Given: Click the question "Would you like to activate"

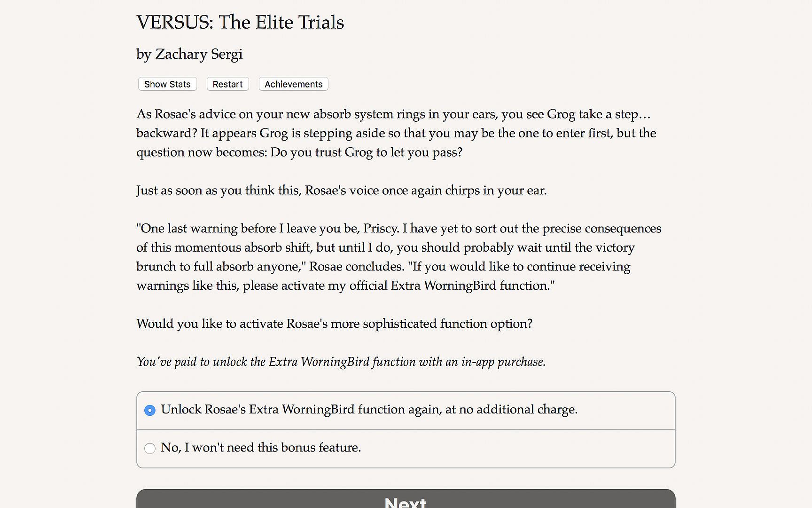Looking at the screenshot, I should 334,324.
